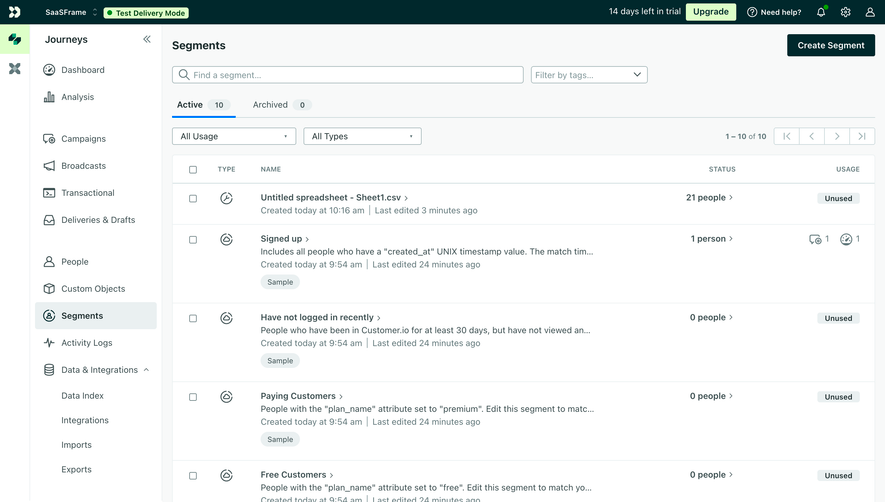Click the Customer.io logo icon
This screenshot has width=885, height=502.
tap(15, 12)
